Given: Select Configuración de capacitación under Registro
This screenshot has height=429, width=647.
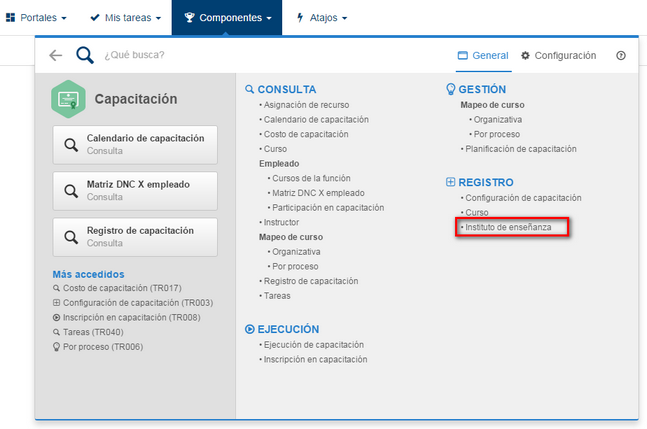Looking at the screenshot, I should pos(523,198).
